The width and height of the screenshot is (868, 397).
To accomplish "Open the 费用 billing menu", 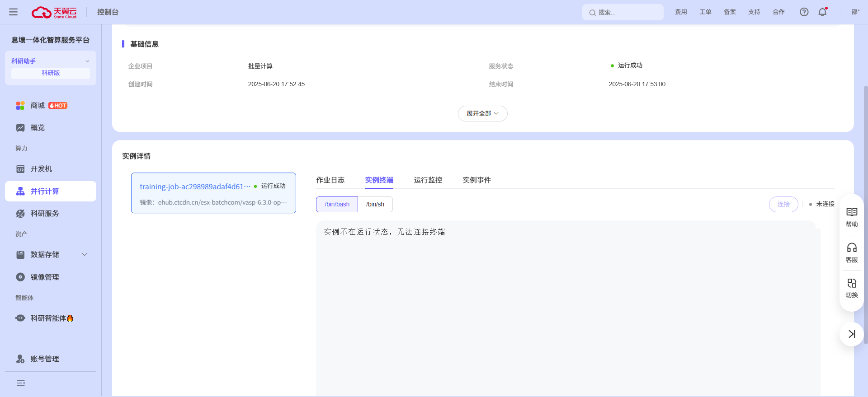I will point(681,12).
